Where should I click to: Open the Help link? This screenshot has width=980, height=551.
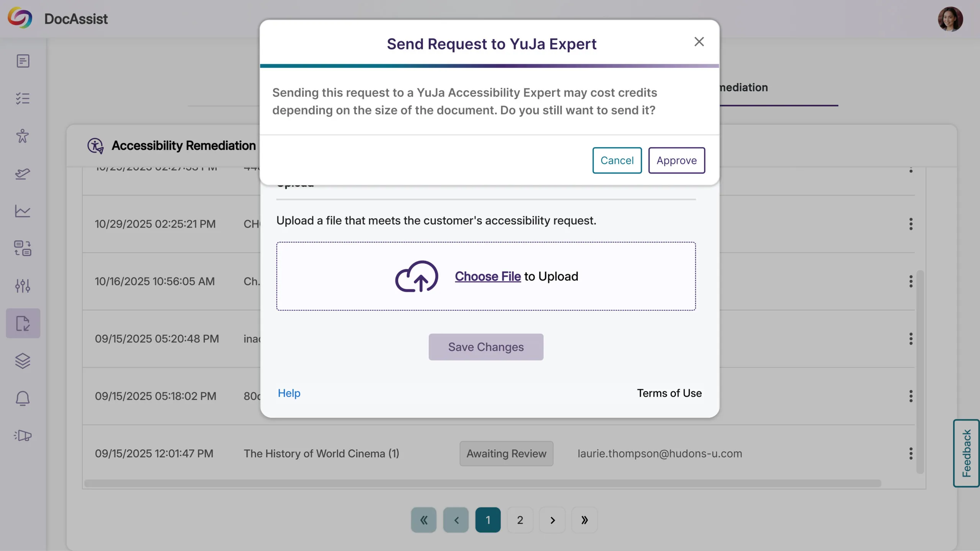(x=289, y=393)
